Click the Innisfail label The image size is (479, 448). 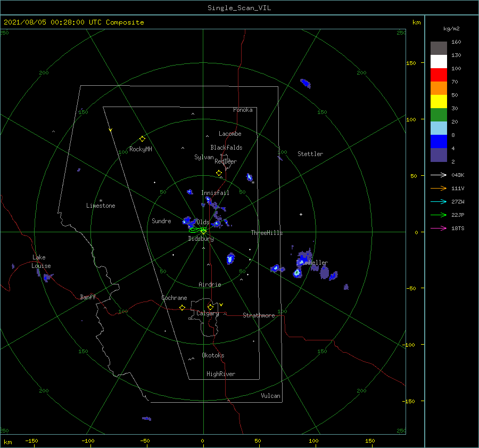(215, 193)
